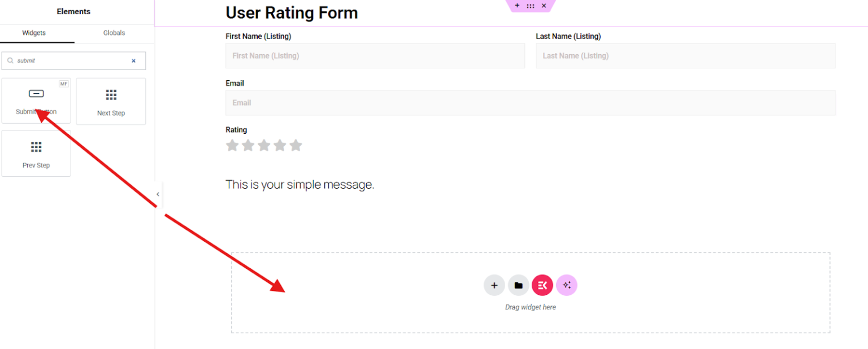The height and width of the screenshot is (349, 868).
Task: Select the second rating star
Action: coord(248,146)
